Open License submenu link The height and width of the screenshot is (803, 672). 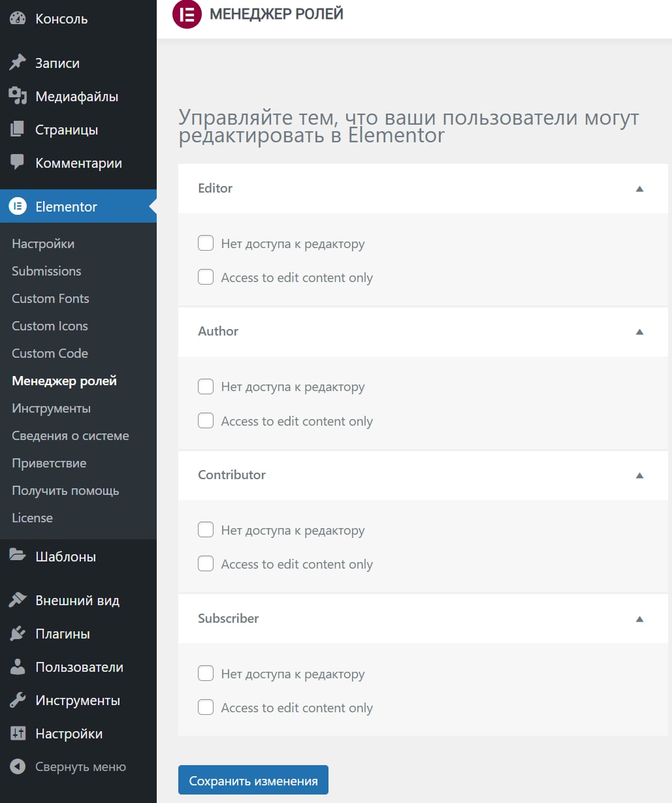pyautogui.click(x=32, y=518)
